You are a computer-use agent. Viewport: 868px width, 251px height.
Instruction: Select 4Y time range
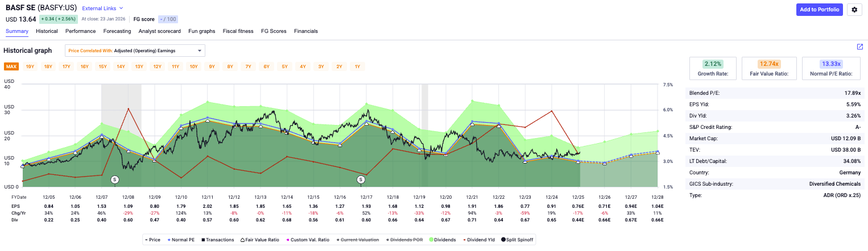[303, 66]
